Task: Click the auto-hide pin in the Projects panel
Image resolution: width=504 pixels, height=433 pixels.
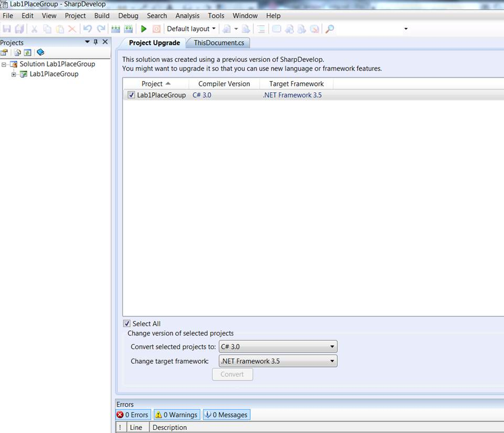Action: tap(95, 42)
